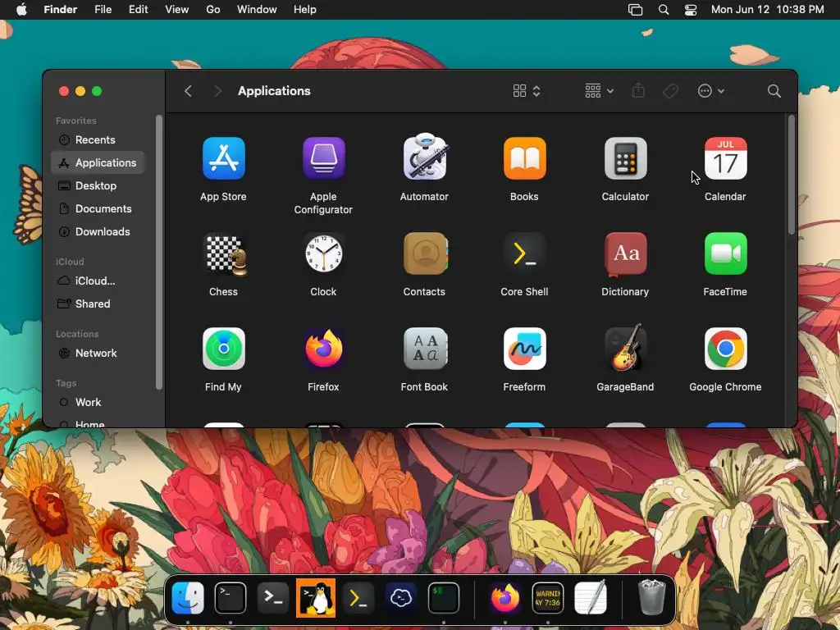The width and height of the screenshot is (840, 630).
Task: Open the Freeform app icon
Action: pyautogui.click(x=524, y=349)
